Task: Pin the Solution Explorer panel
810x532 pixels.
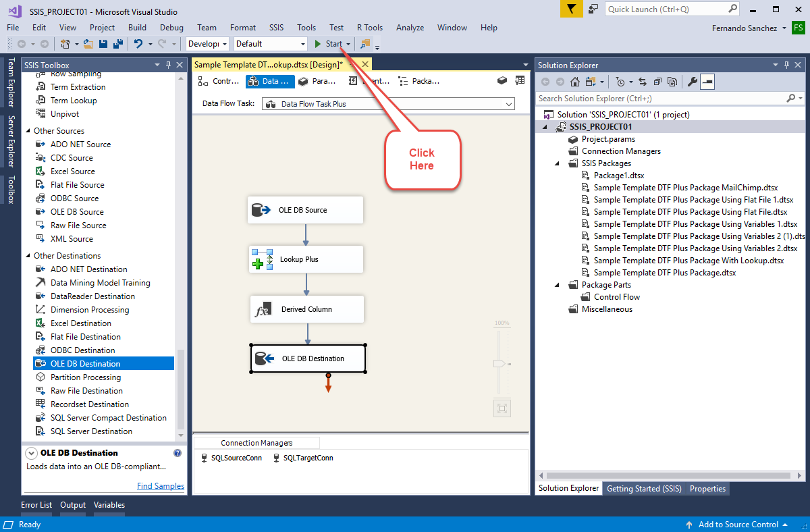Action: click(786, 65)
